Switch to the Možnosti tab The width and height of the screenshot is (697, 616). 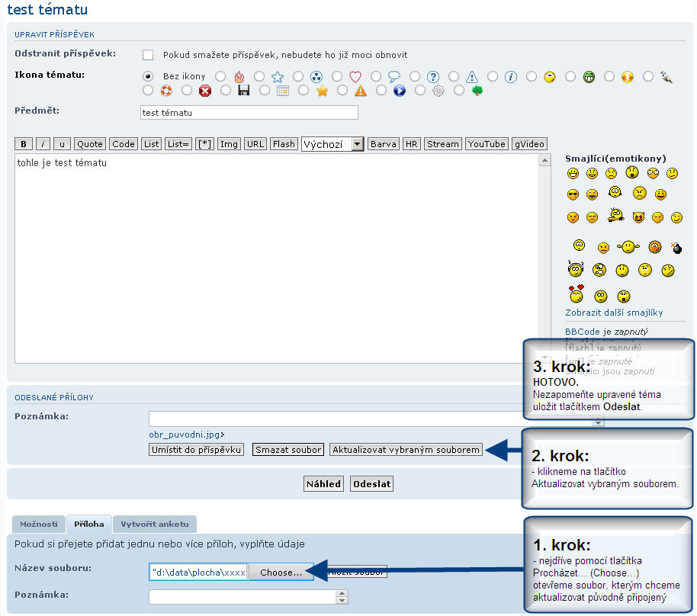point(39,525)
